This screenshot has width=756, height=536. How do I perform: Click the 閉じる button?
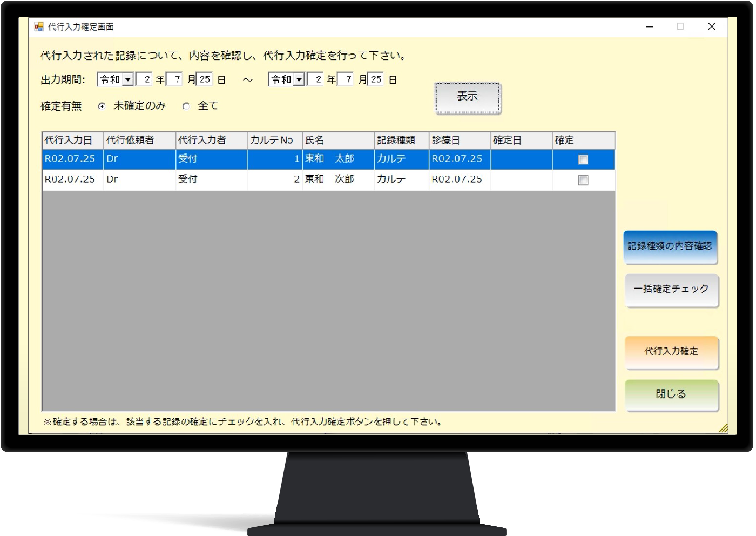671,394
